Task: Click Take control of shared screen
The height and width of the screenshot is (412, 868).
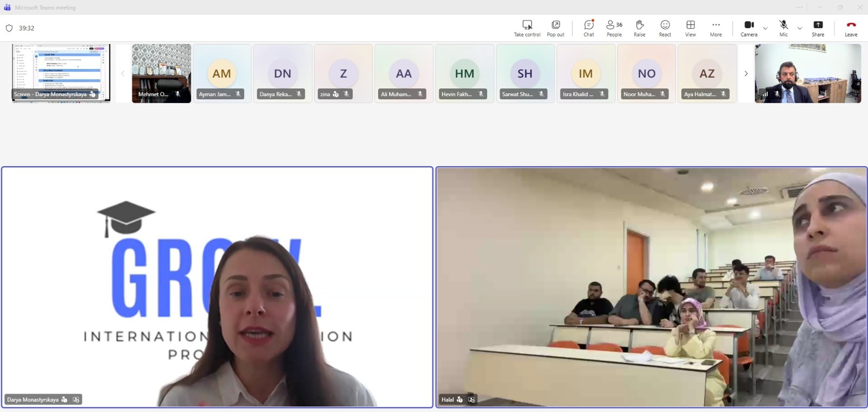Action: point(527,28)
